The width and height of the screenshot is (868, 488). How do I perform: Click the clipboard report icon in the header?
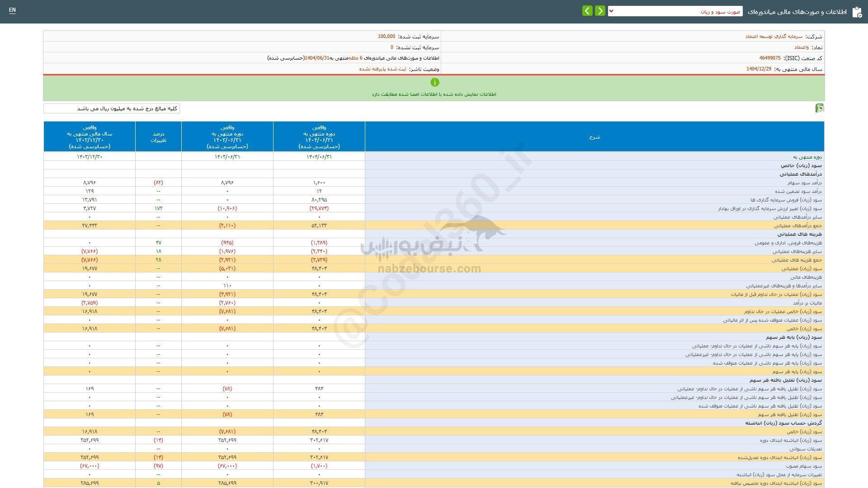(857, 12)
